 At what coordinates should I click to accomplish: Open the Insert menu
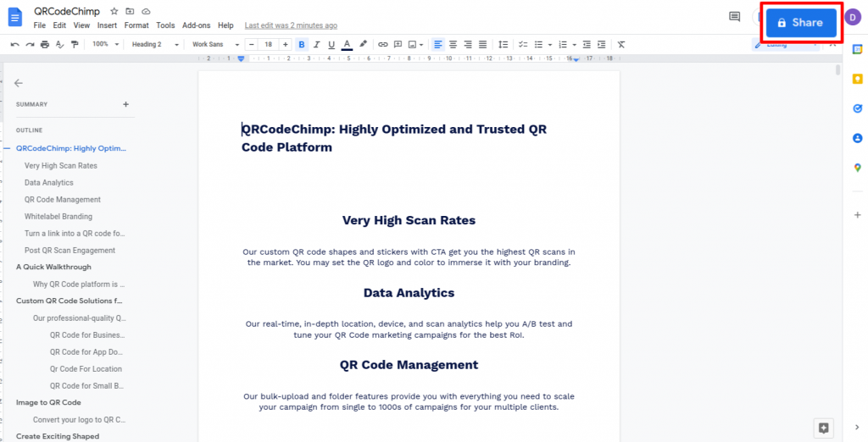point(107,25)
